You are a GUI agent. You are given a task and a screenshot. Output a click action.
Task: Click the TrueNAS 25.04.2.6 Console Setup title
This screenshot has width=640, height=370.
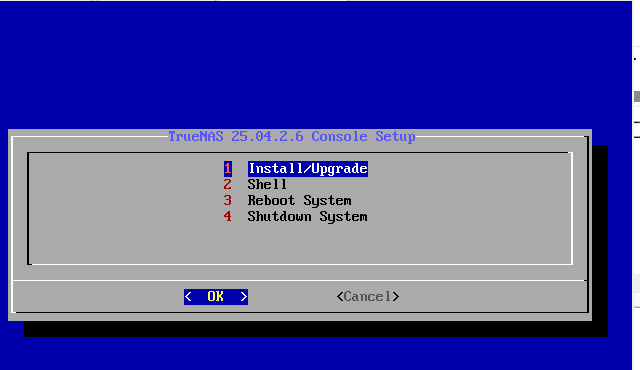point(292,136)
